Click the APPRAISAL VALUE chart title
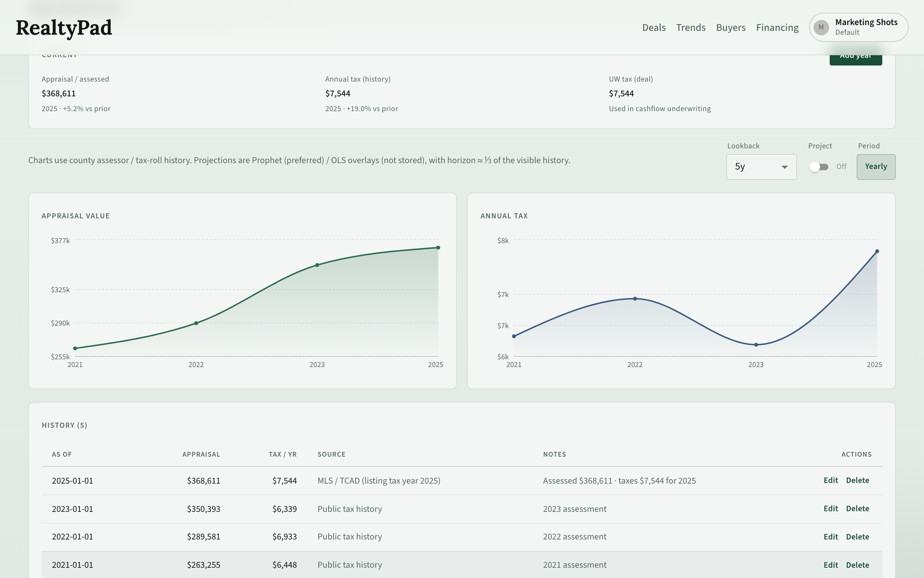 tap(76, 216)
